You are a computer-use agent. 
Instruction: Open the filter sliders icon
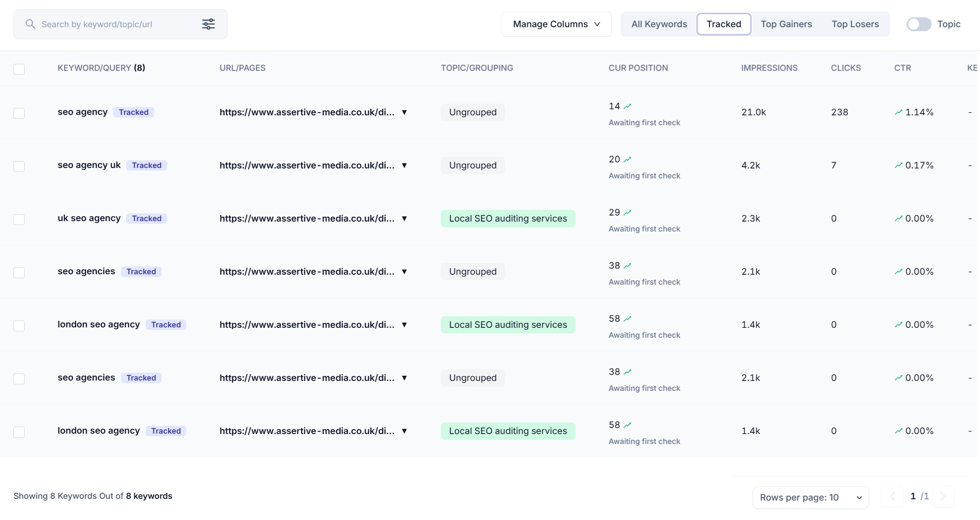click(x=208, y=24)
